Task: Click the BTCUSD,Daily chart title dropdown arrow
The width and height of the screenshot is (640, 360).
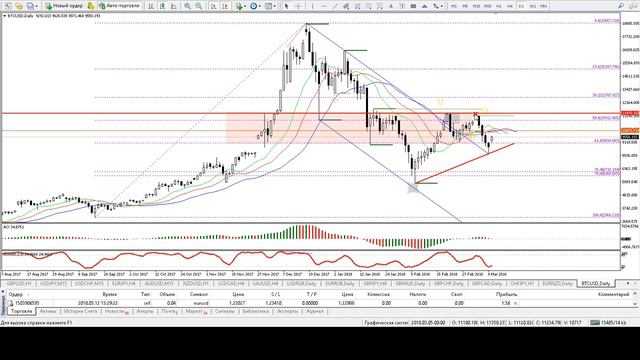Action: click(x=4, y=16)
